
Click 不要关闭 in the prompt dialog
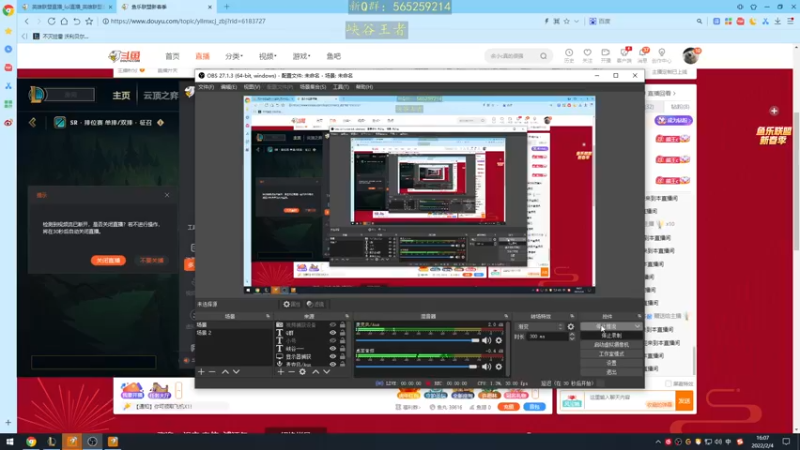click(152, 260)
